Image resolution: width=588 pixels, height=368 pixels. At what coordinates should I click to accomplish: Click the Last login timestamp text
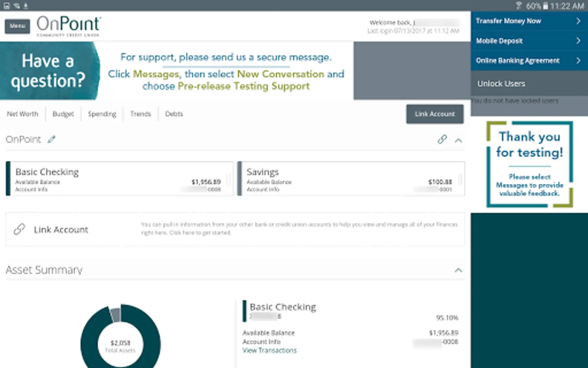click(x=413, y=31)
